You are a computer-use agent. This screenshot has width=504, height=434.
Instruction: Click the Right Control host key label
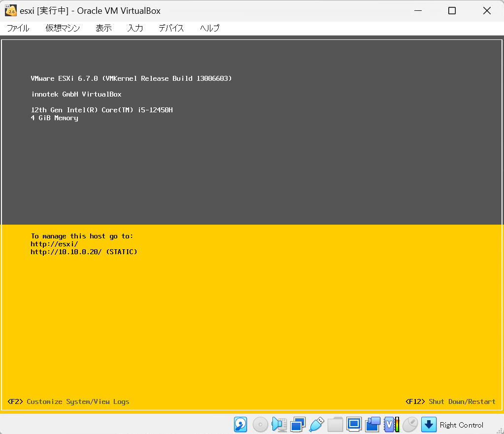click(x=462, y=425)
